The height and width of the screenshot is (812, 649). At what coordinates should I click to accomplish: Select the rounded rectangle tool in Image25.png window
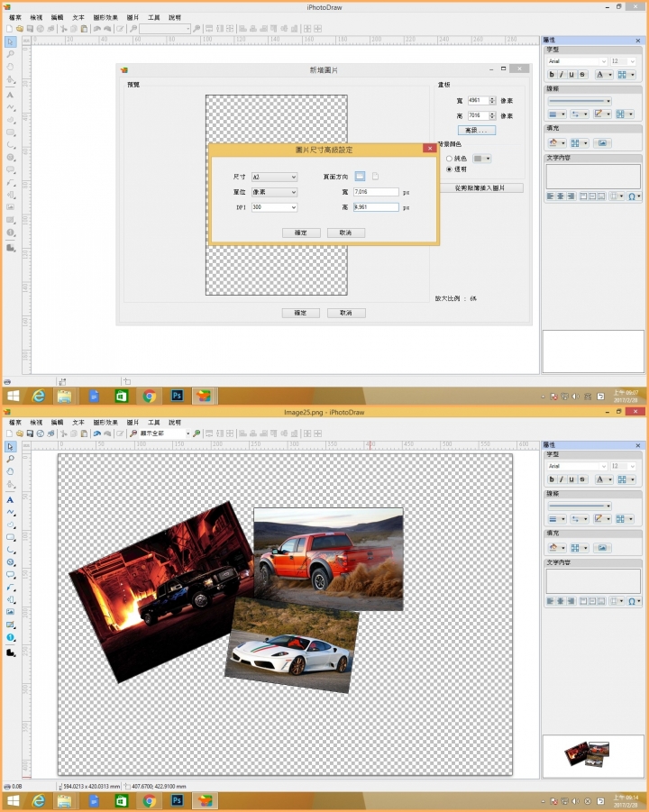pos(10,537)
